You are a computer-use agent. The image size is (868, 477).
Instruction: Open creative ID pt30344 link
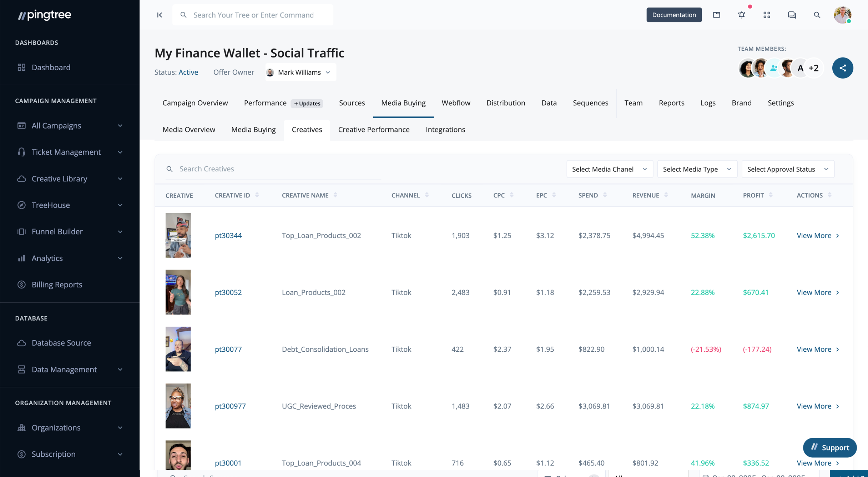(x=228, y=235)
